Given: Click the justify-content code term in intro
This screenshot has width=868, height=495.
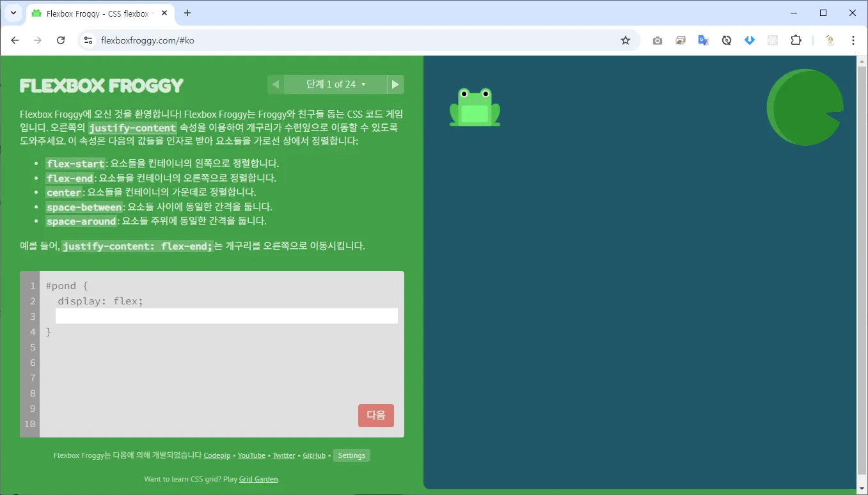Looking at the screenshot, I should pos(132,128).
